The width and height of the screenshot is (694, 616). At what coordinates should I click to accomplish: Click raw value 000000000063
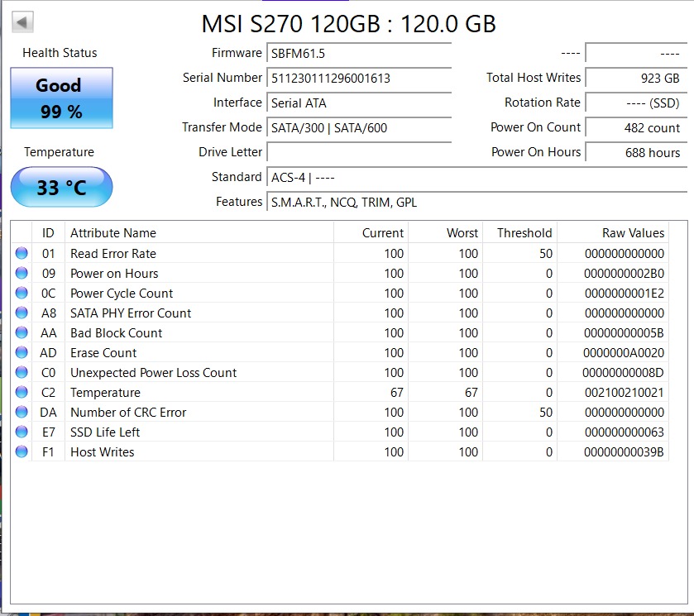pos(625,432)
